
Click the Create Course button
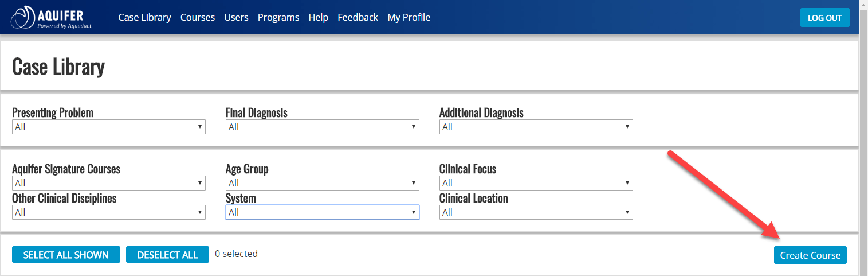tap(810, 255)
